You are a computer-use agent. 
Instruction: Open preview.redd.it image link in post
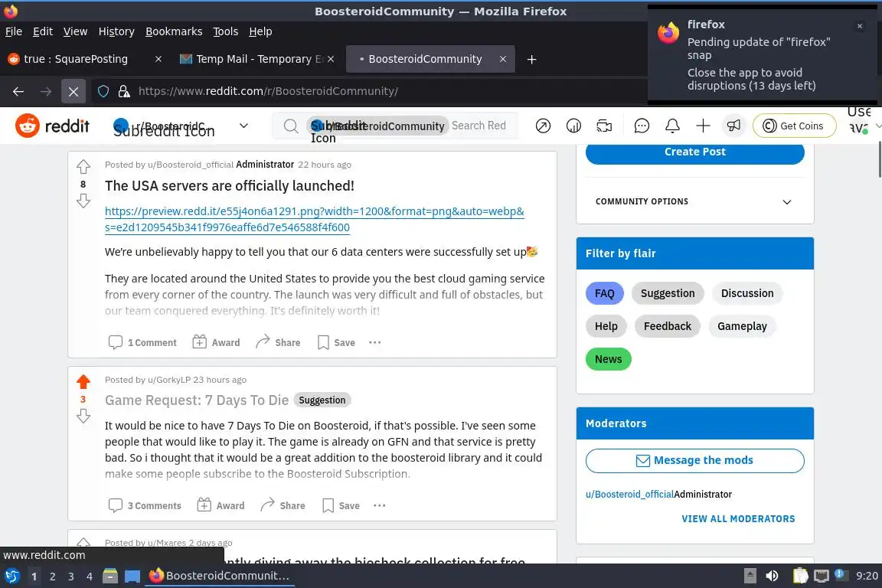314,220
